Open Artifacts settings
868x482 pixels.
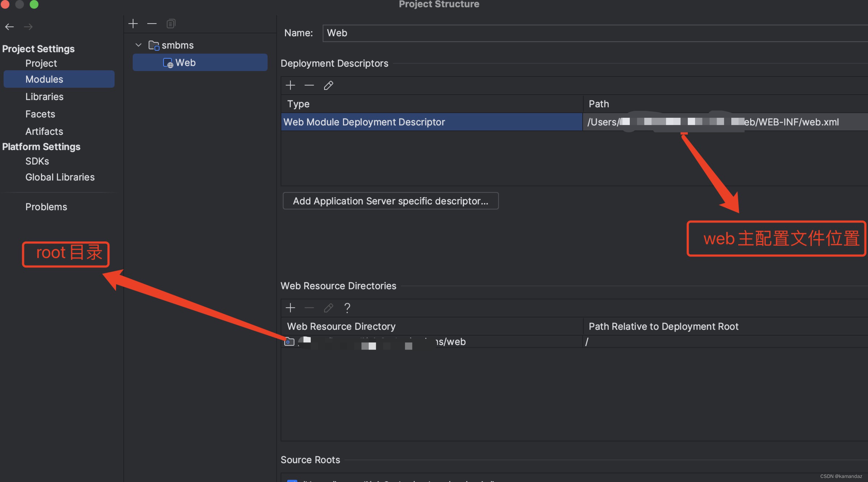pos(44,132)
